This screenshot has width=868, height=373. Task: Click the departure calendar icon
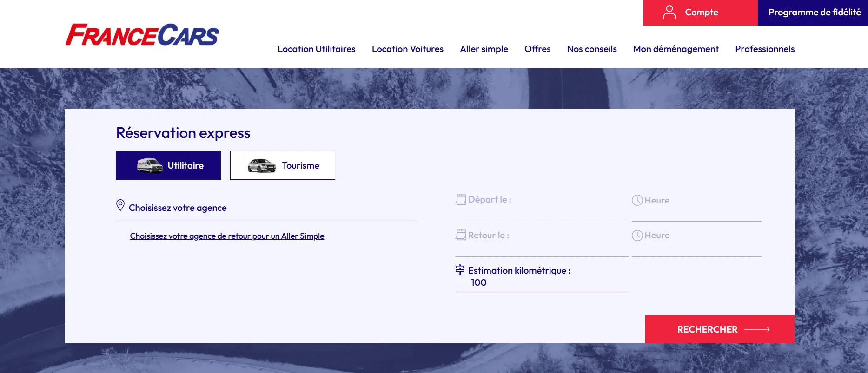(461, 199)
